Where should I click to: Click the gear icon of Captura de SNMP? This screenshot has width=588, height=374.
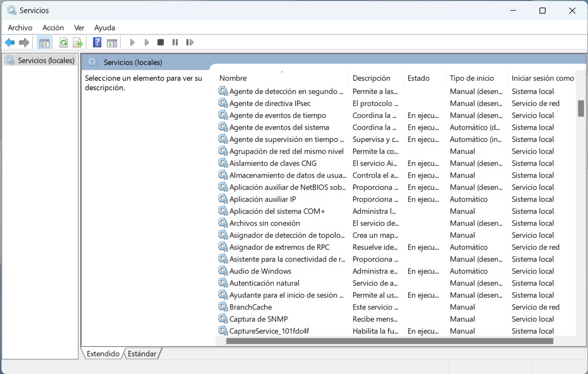pyautogui.click(x=223, y=318)
